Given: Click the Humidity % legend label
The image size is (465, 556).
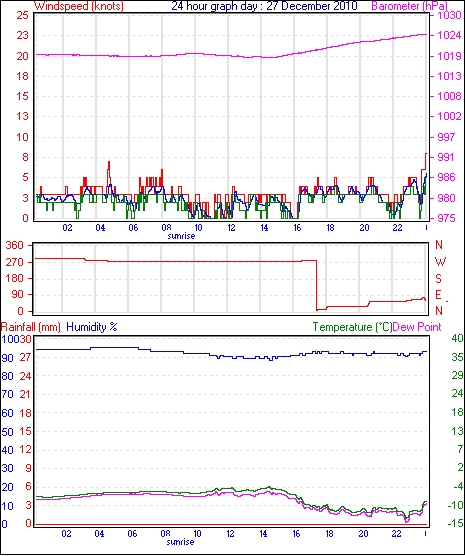Looking at the screenshot, I should tap(92, 327).
